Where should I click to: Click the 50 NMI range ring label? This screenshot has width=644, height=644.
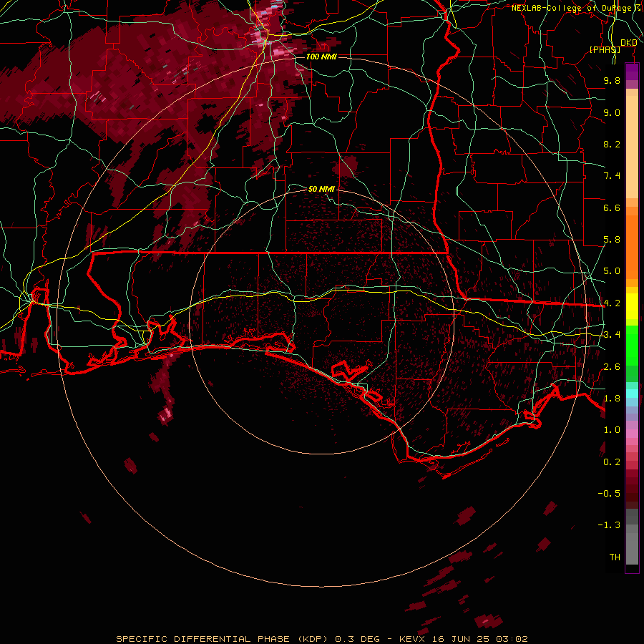click(x=321, y=189)
